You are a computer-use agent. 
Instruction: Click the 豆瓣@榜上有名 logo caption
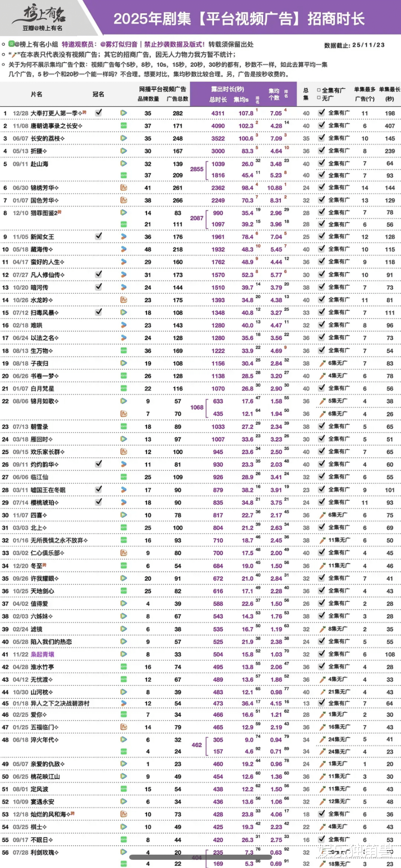[42, 28]
